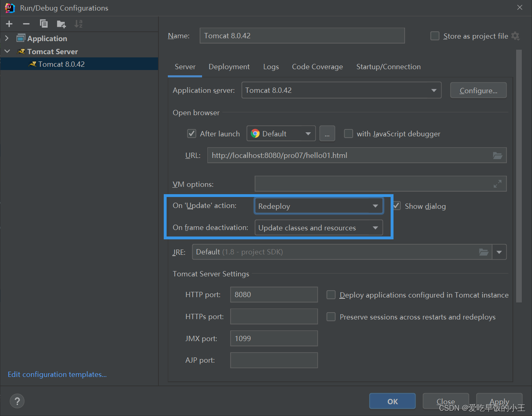Click the vertical scrollbar of the settings panel
The width and height of the screenshot is (532, 416).
519,176
